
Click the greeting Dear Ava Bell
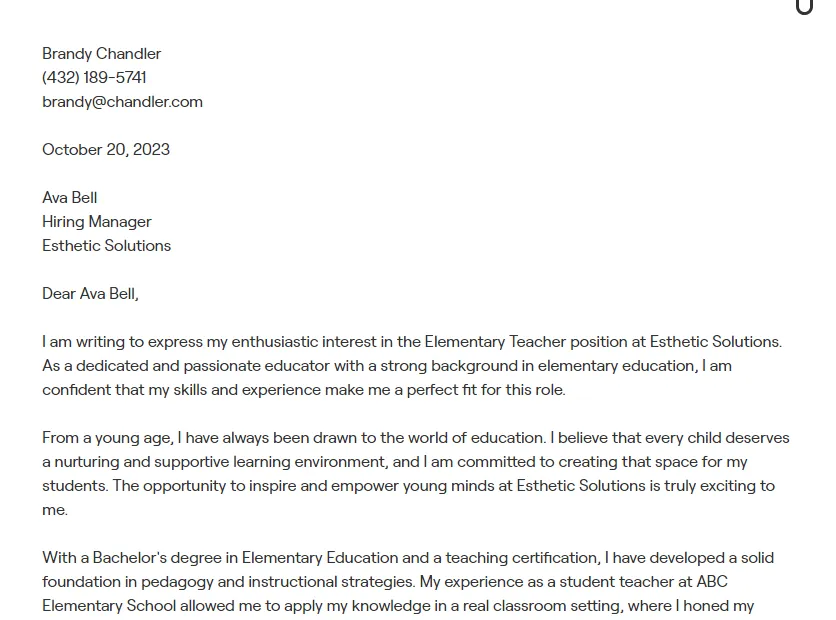coord(90,294)
